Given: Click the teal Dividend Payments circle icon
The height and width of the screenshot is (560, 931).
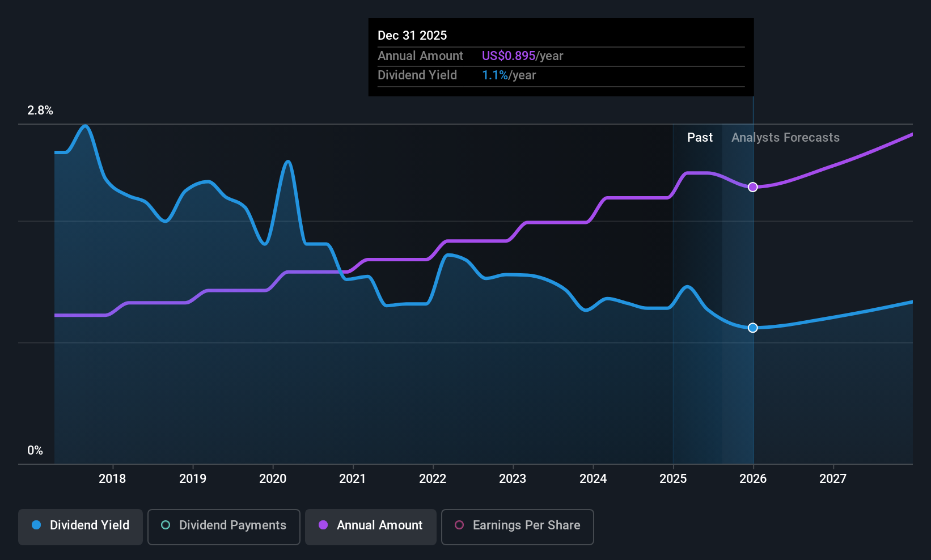Looking at the screenshot, I should (x=165, y=525).
